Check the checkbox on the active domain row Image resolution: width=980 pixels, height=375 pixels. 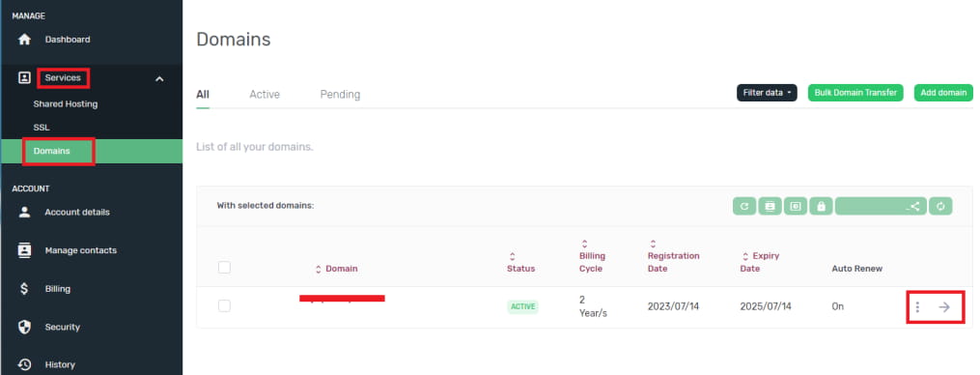pos(224,305)
